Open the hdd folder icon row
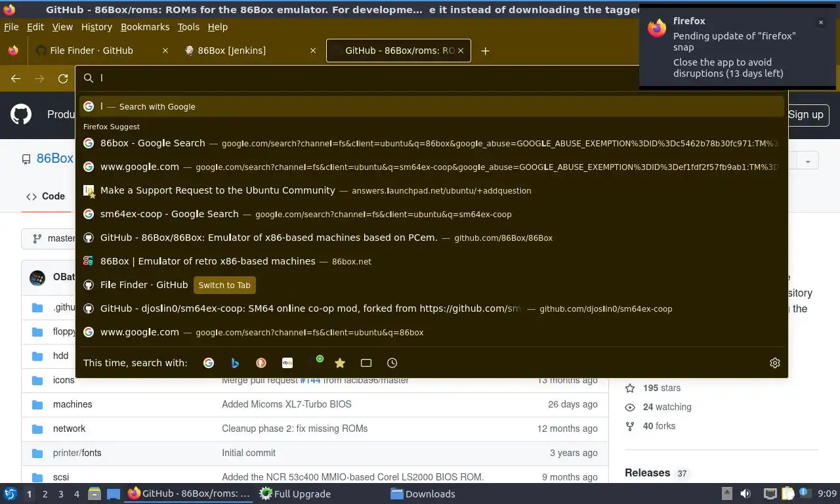 pyautogui.click(x=37, y=356)
